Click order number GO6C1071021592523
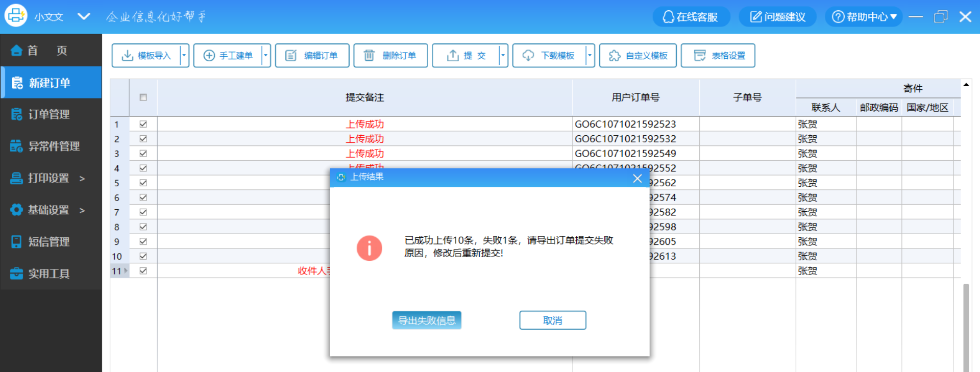This screenshot has width=980, height=372. [625, 124]
